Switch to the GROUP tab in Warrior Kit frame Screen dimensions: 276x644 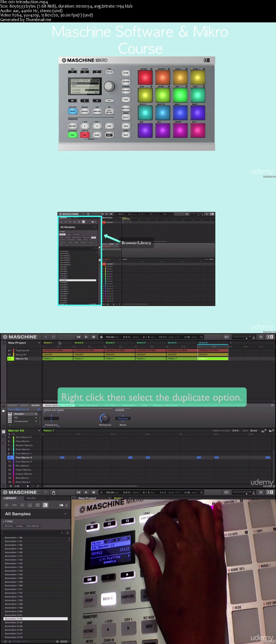point(24,405)
